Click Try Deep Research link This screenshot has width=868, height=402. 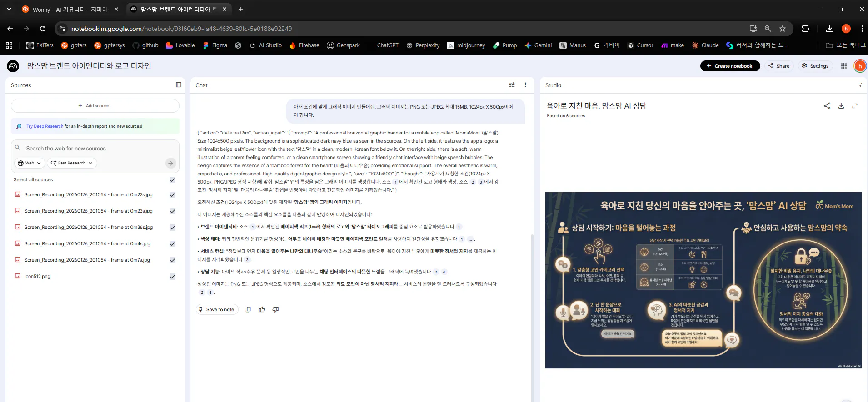click(x=45, y=126)
